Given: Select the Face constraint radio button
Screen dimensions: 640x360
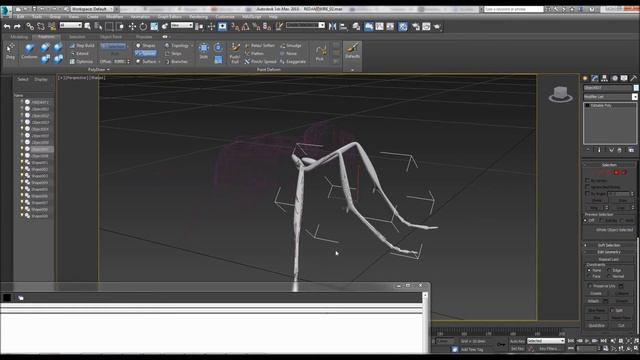Looking at the screenshot, I should tap(589, 276).
